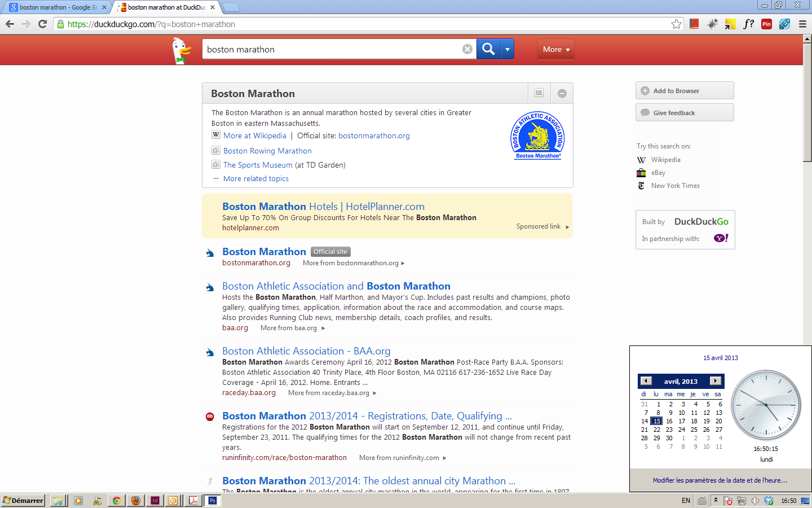The image size is (812, 508).
Task: Open the HotelPlanner.com sponsored result
Action: 323,207
